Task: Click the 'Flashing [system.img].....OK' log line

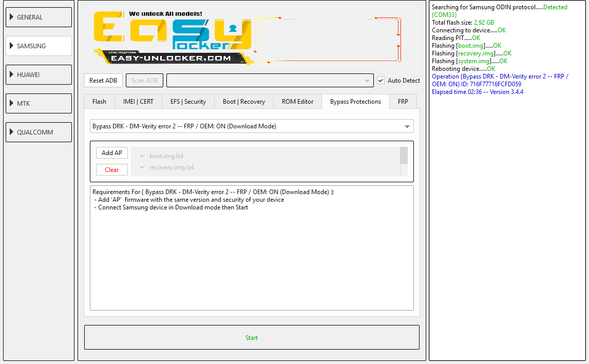Action: pos(469,61)
